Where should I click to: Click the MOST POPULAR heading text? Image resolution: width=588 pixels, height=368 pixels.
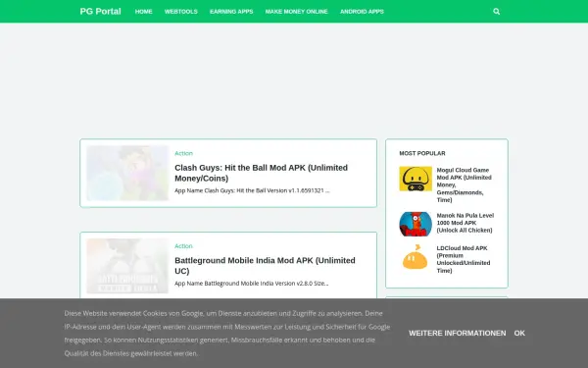point(422,153)
